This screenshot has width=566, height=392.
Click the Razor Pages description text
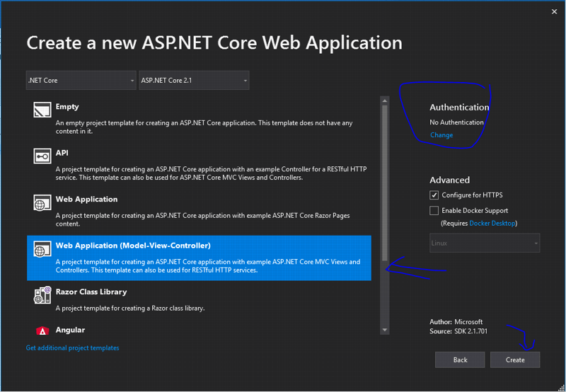[202, 219]
